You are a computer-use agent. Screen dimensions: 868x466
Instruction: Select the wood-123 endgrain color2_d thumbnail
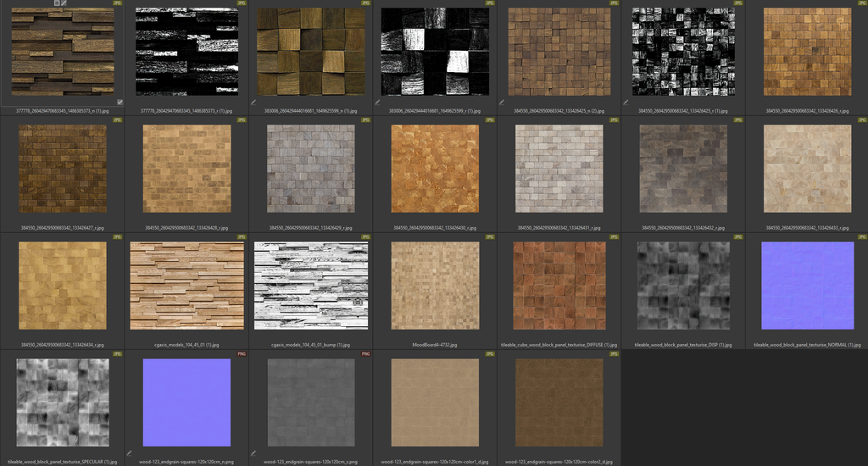coord(559,402)
